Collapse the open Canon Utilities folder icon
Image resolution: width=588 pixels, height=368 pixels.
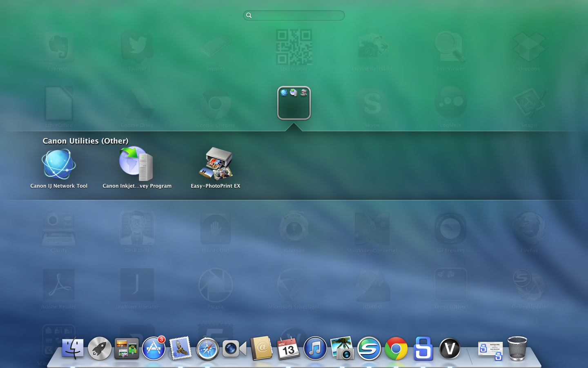[x=294, y=103]
